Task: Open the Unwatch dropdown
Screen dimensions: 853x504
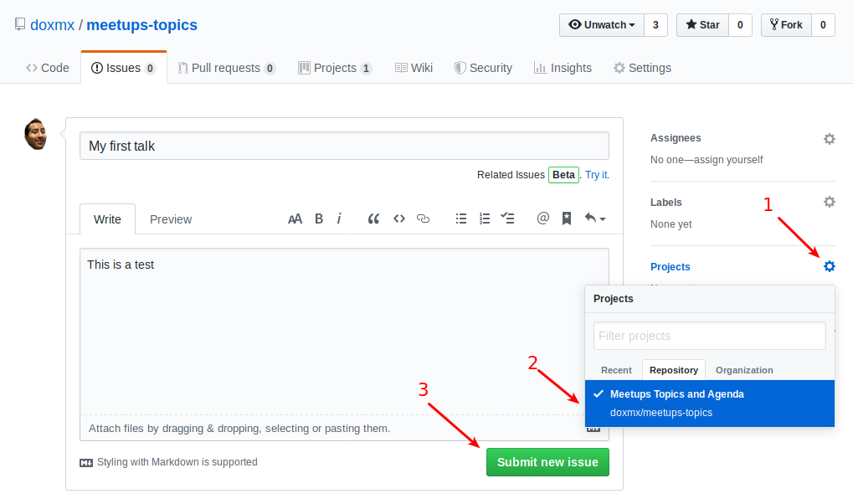Action: (x=602, y=25)
